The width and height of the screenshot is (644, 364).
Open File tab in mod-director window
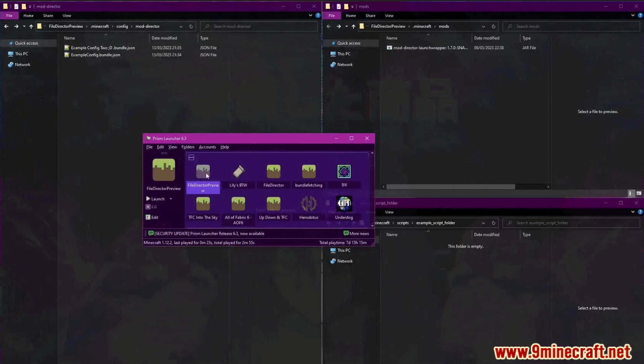(9, 16)
